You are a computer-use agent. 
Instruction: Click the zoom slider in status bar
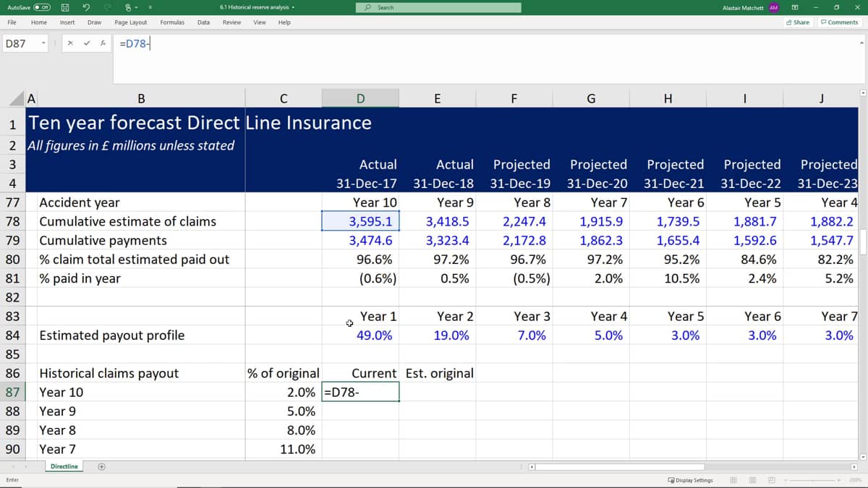point(812,480)
